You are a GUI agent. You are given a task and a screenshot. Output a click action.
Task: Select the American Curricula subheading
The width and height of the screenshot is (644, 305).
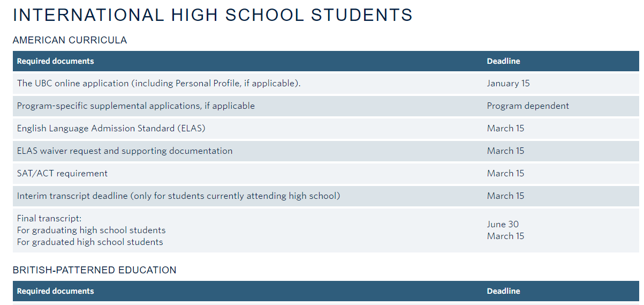(70, 40)
